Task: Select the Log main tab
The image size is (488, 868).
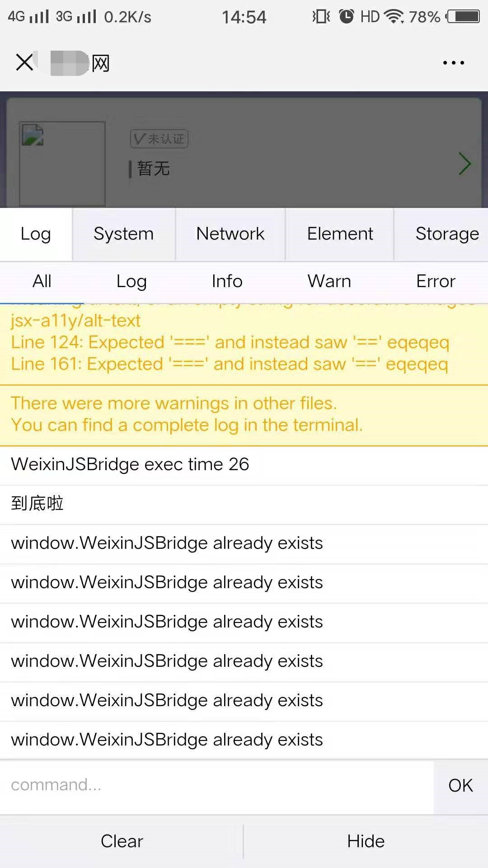Action: pyautogui.click(x=36, y=234)
